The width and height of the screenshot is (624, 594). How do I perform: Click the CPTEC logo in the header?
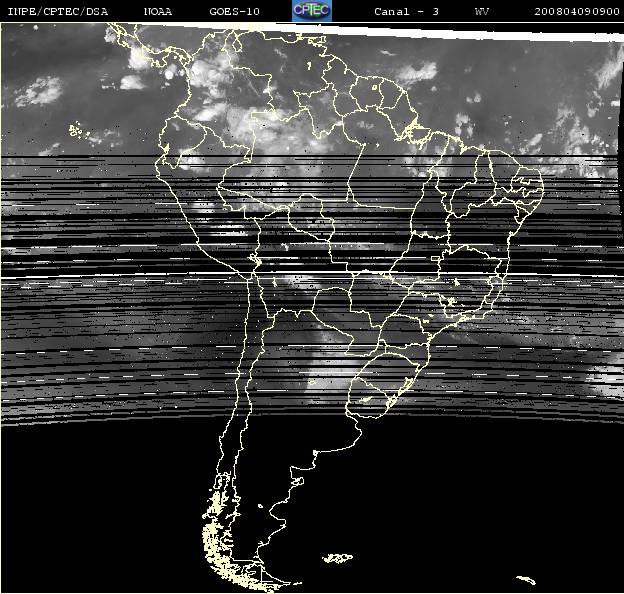312,11
